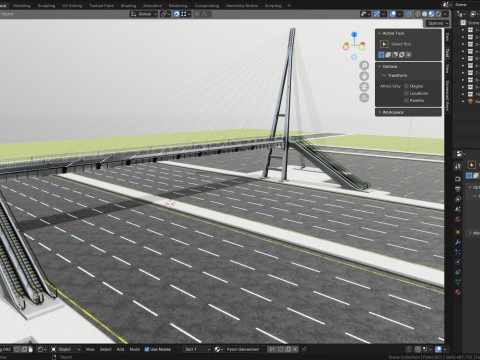
Task: Switch to the UV Editing workspace tab
Action: coord(72,6)
